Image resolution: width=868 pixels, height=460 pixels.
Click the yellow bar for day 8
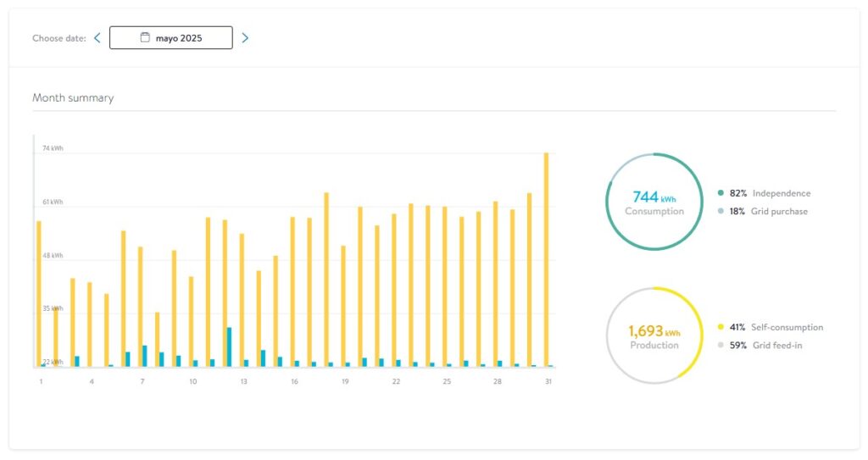tap(157, 339)
